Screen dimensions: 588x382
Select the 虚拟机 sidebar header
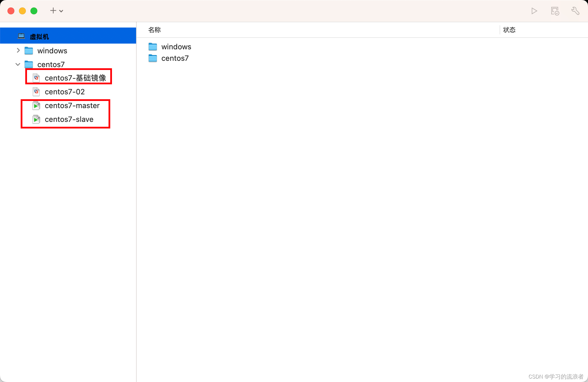pos(39,36)
